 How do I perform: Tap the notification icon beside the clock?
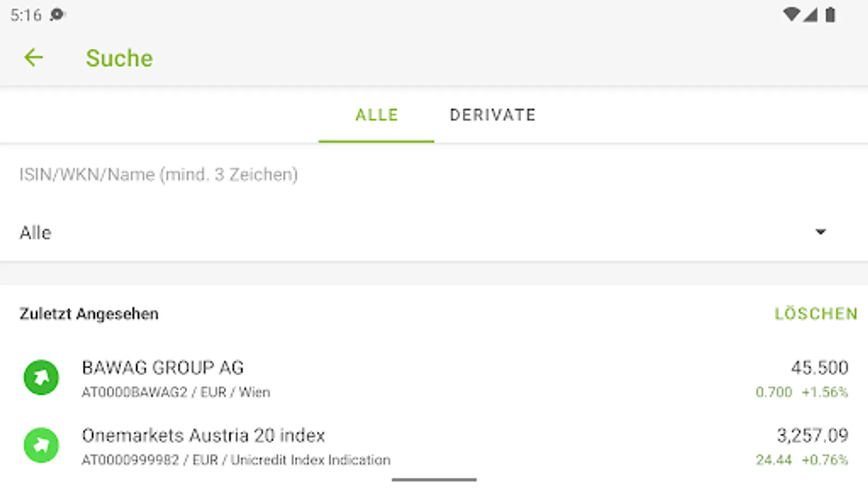[x=57, y=15]
